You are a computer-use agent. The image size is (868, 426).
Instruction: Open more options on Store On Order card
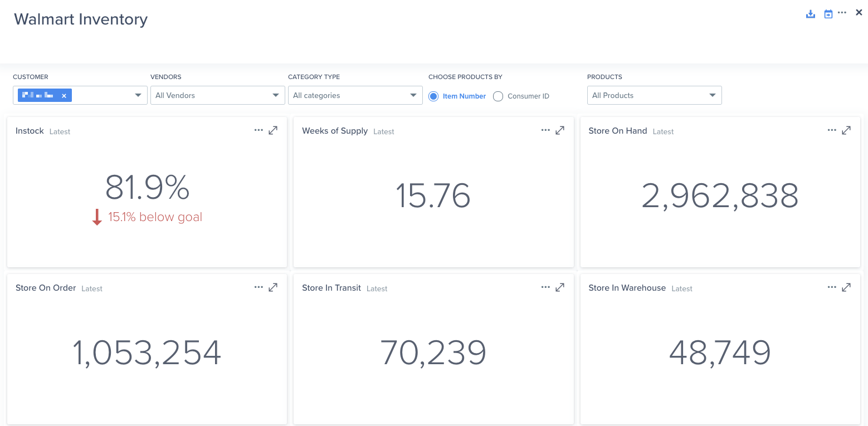(x=259, y=287)
